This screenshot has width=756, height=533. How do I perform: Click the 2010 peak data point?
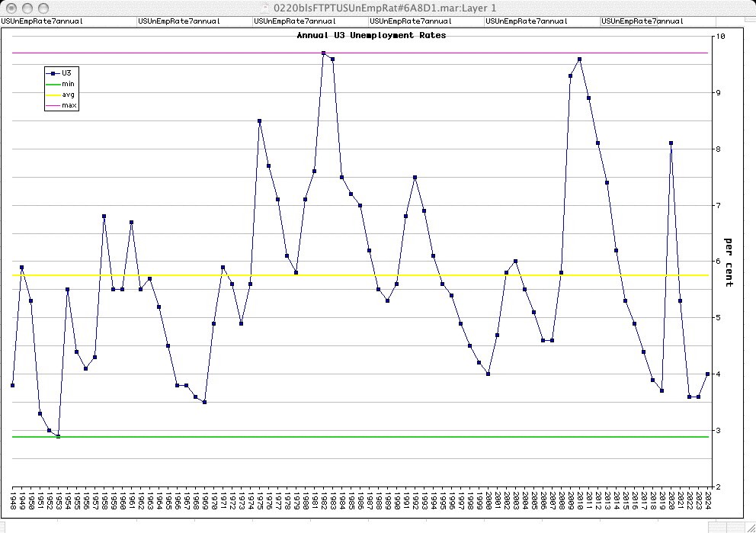[579, 59]
